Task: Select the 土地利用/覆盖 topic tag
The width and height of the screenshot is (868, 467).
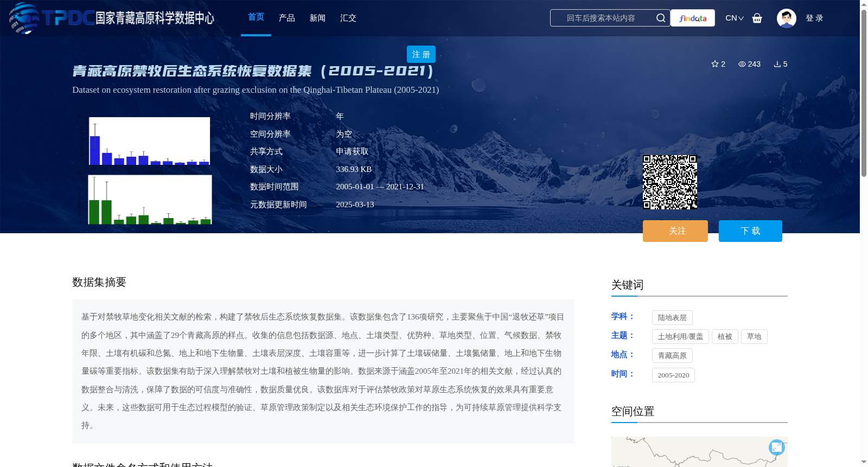Action: point(680,337)
